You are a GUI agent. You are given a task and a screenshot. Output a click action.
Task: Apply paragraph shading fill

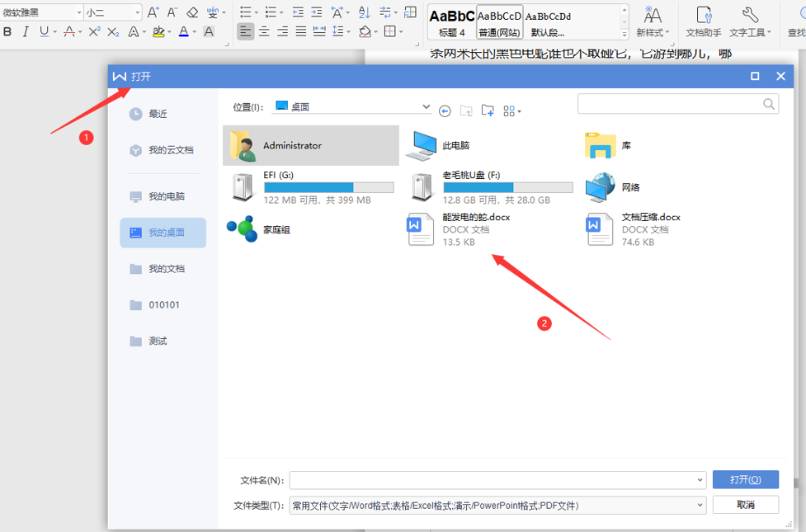[x=365, y=32]
